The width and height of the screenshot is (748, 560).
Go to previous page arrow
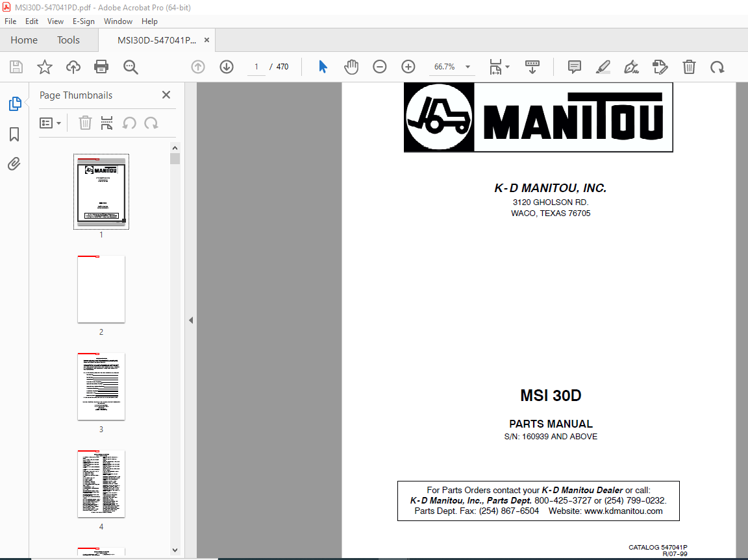pyautogui.click(x=198, y=67)
